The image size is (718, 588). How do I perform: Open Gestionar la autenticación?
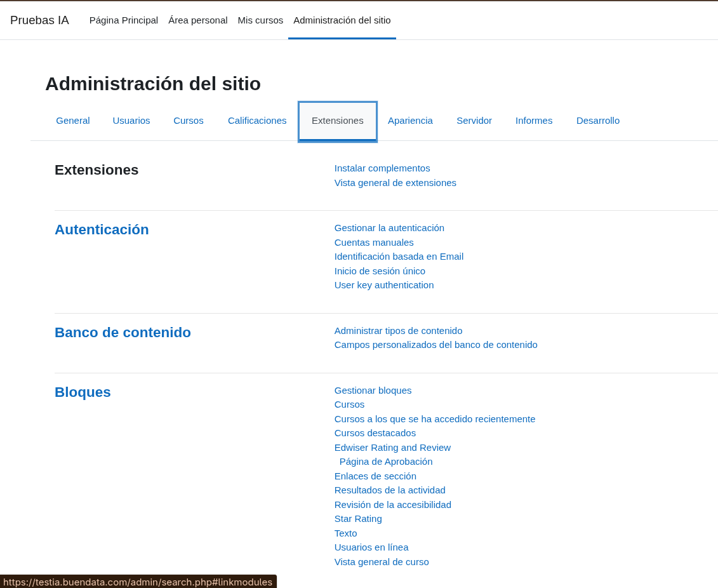click(x=389, y=227)
